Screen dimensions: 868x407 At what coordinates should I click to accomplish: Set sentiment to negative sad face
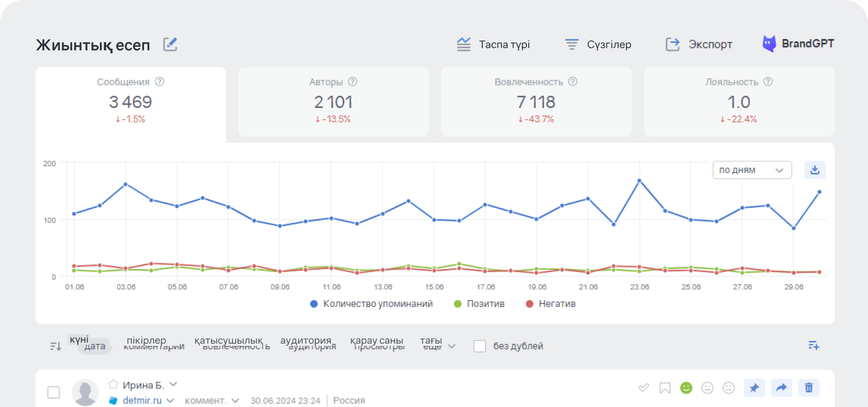(x=728, y=388)
